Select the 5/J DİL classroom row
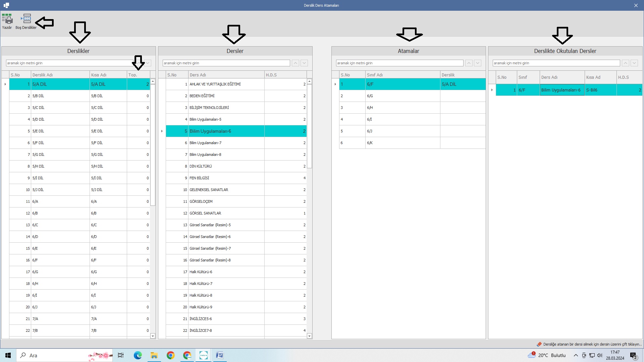Image resolution: width=644 pixels, height=362 pixels. 79,190
